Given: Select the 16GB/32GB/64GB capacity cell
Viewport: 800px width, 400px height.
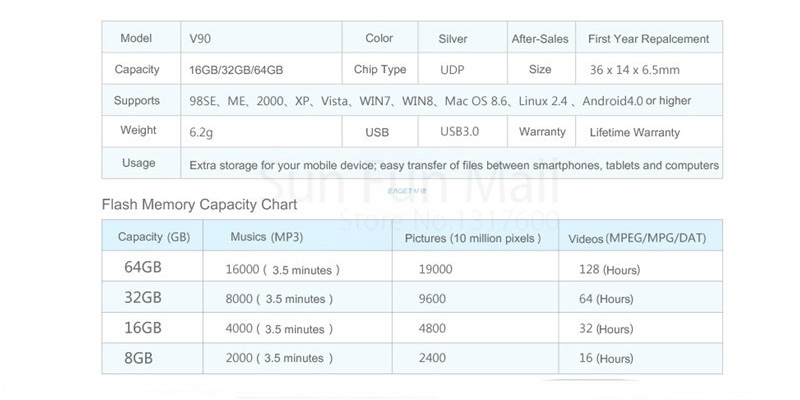Looking at the screenshot, I should 237,70.
